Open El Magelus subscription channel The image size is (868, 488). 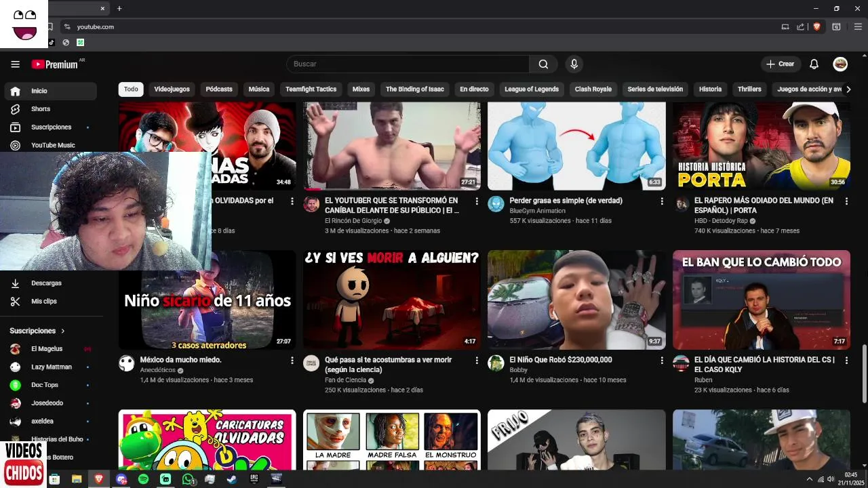(50, 349)
